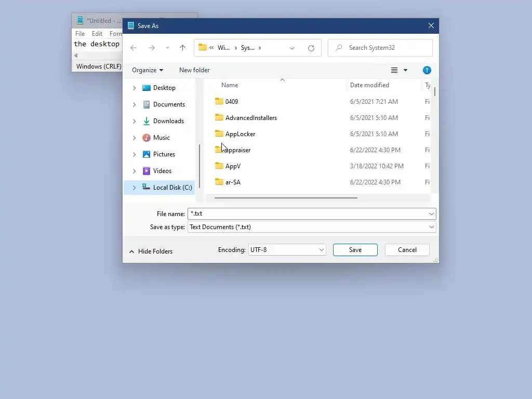Open the Encoding UTF-8 dropdown
Image resolution: width=532 pixels, height=399 pixels.
(x=287, y=250)
